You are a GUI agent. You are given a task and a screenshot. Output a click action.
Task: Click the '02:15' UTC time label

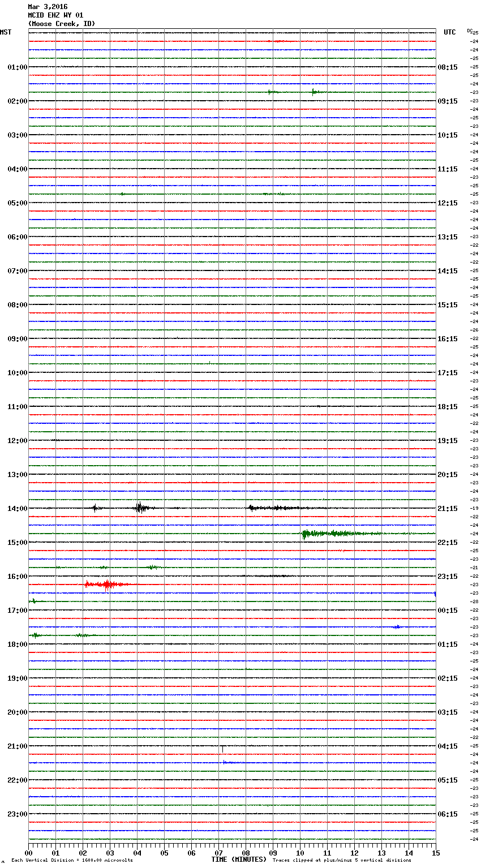point(448,678)
